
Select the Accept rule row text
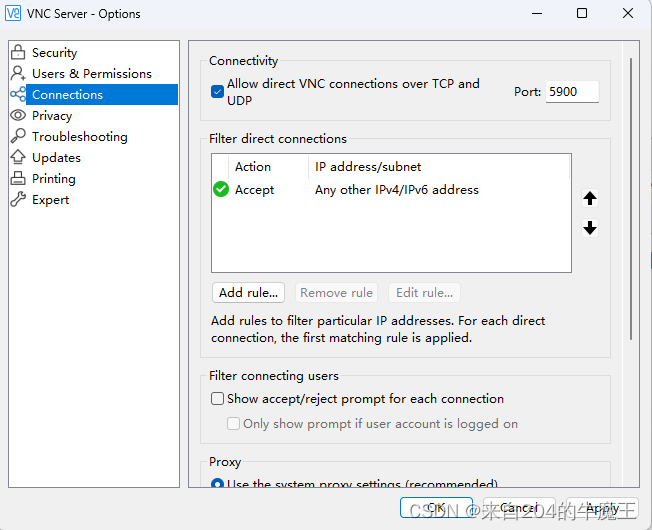(254, 190)
